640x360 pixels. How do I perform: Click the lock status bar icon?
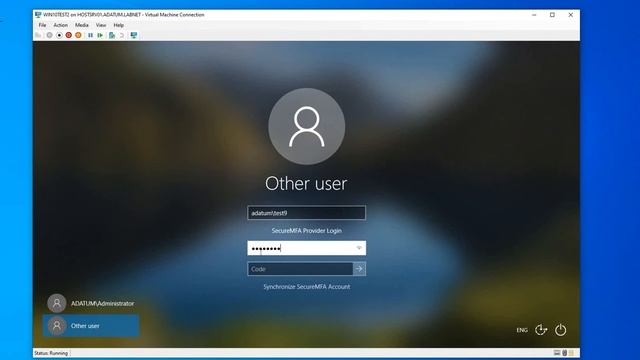point(571,353)
